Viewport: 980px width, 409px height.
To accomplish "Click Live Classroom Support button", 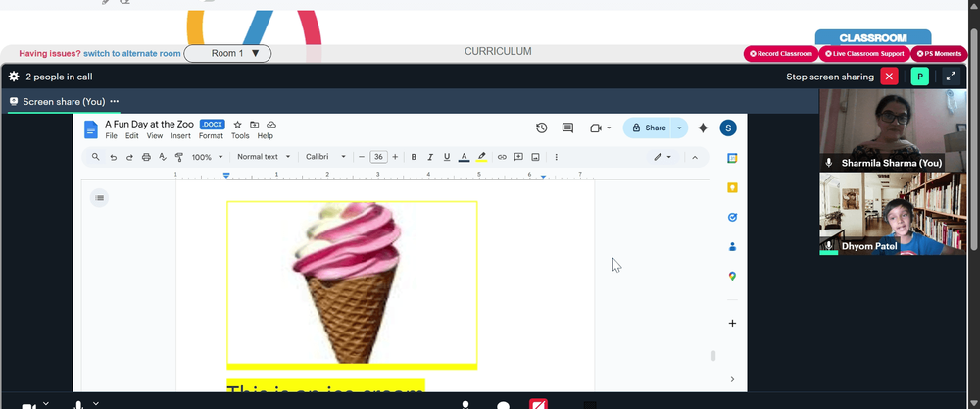I will pos(864,54).
